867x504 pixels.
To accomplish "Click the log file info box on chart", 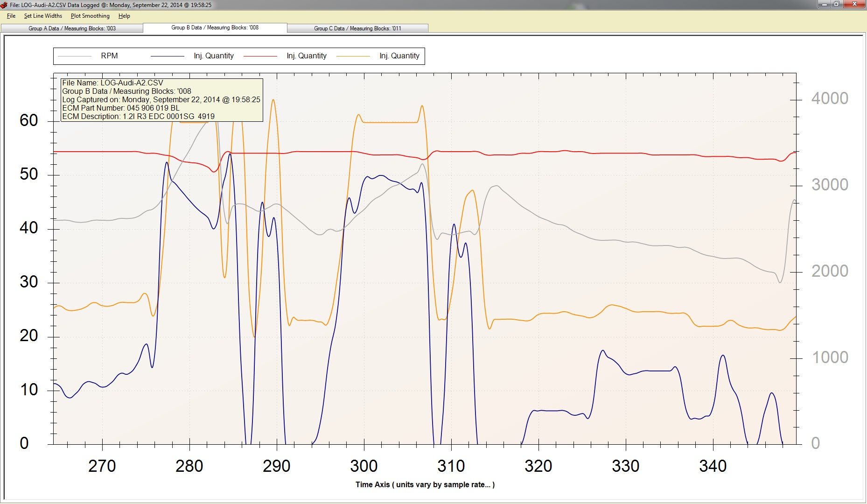I will [x=161, y=100].
